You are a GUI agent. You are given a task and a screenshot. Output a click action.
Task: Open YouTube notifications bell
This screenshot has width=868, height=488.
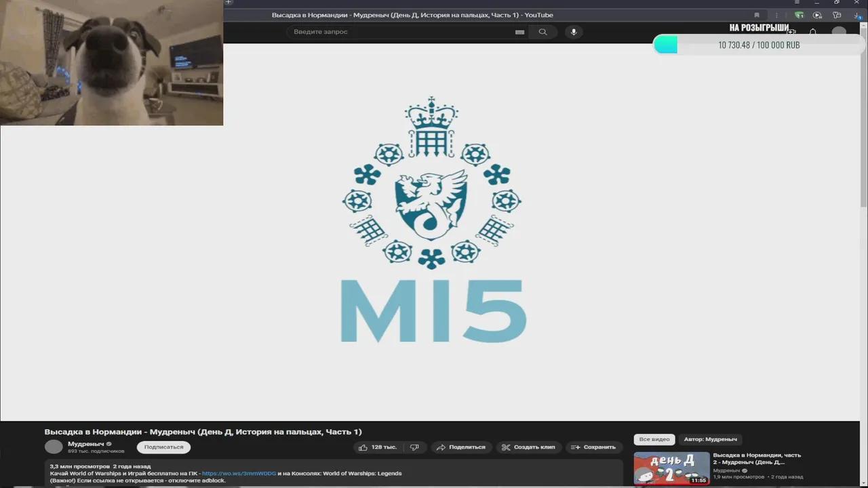(813, 32)
